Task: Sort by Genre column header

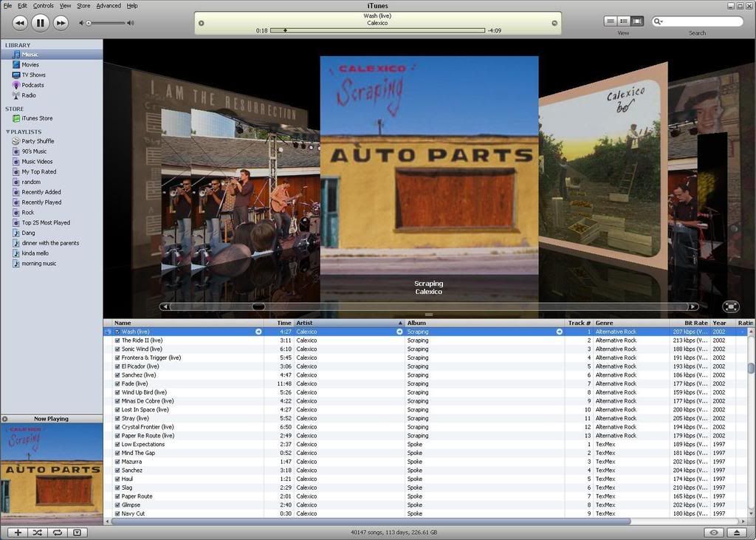Action: pyautogui.click(x=631, y=323)
